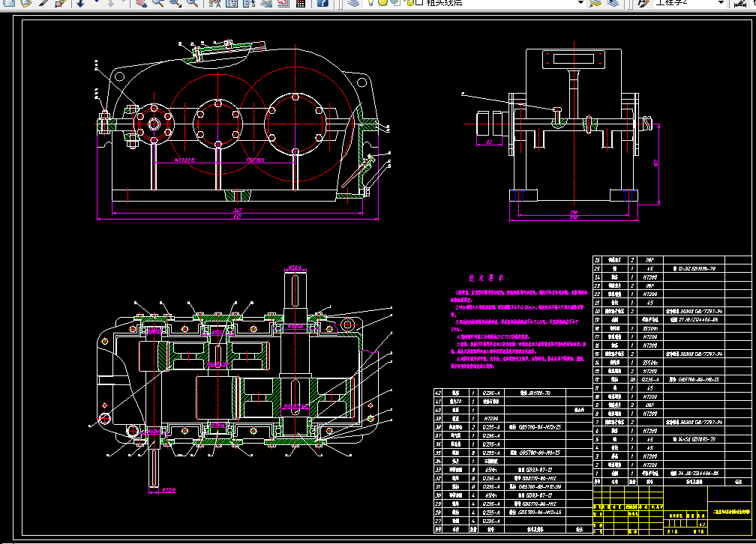Toggle freeze sun icon for current layer
The width and height of the screenshot is (756, 544).
382,2
